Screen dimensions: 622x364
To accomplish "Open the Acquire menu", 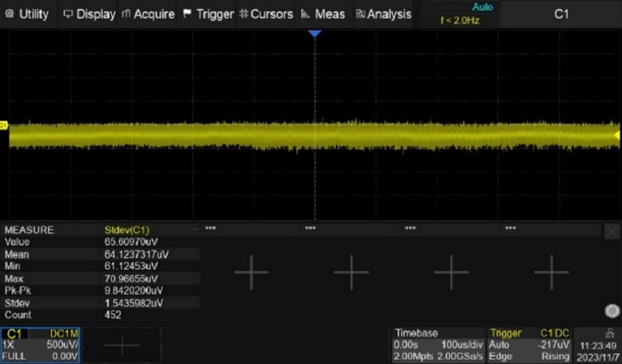I will click(x=148, y=14).
